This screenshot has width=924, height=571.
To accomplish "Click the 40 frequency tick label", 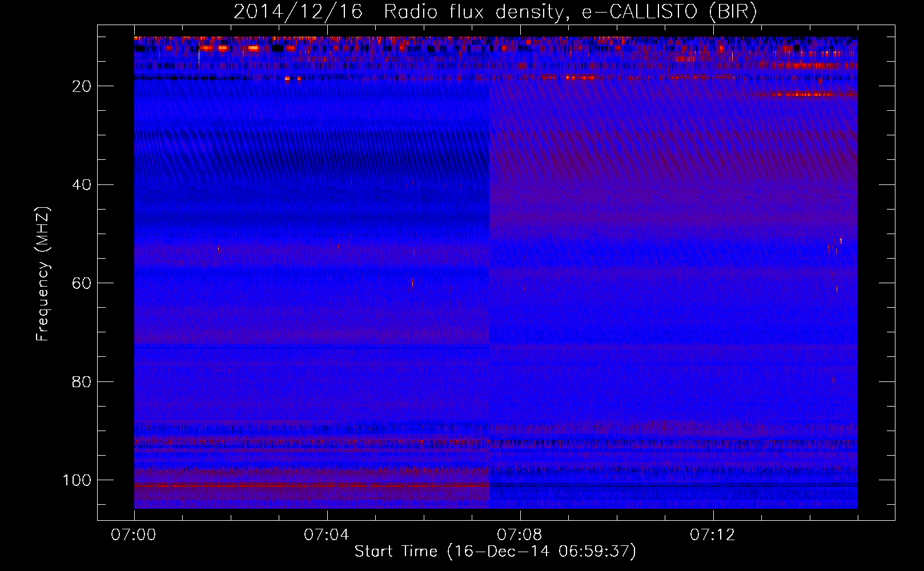I will pyautogui.click(x=82, y=185).
